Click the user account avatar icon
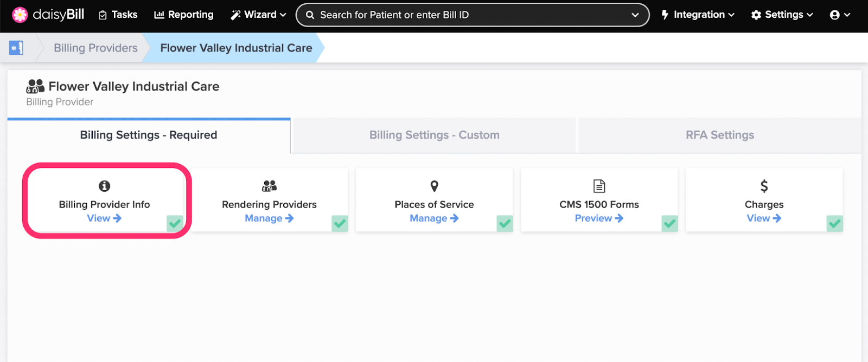 pyautogui.click(x=835, y=15)
